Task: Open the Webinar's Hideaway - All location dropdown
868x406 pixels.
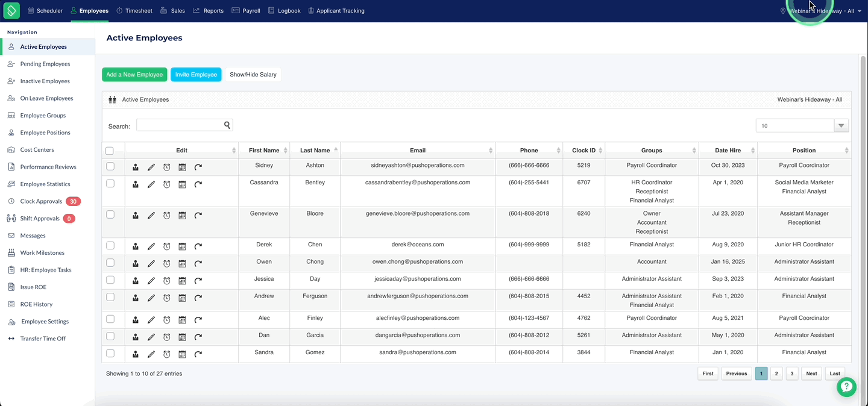Action: pyautogui.click(x=821, y=11)
